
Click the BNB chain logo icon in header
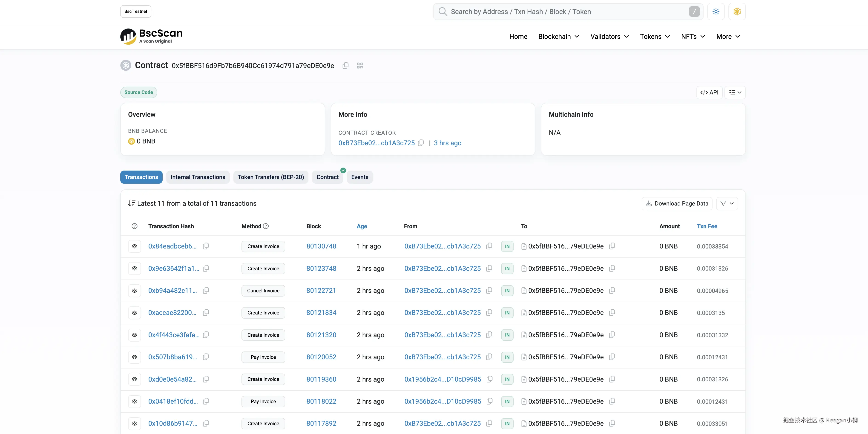(737, 12)
